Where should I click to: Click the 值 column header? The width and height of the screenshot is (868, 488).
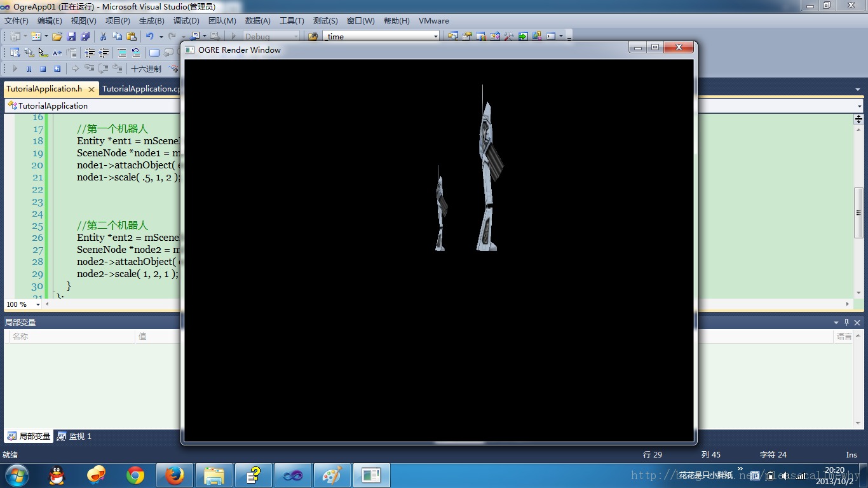click(x=159, y=336)
